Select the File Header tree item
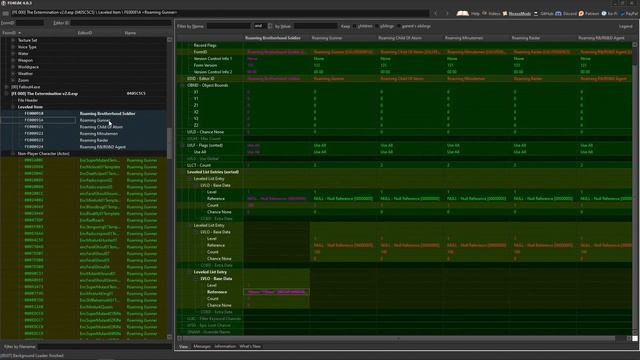Screen dimensions: 640x360 point(28,100)
